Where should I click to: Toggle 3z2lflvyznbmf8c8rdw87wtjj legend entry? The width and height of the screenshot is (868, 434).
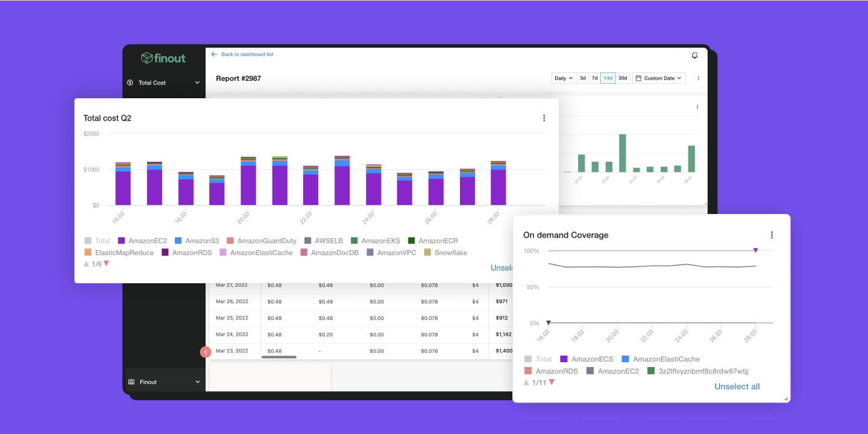pyautogui.click(x=698, y=371)
